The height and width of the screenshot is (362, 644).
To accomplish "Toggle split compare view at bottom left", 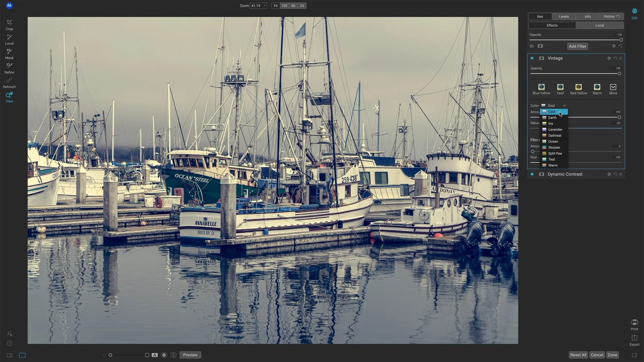I will (x=9, y=355).
